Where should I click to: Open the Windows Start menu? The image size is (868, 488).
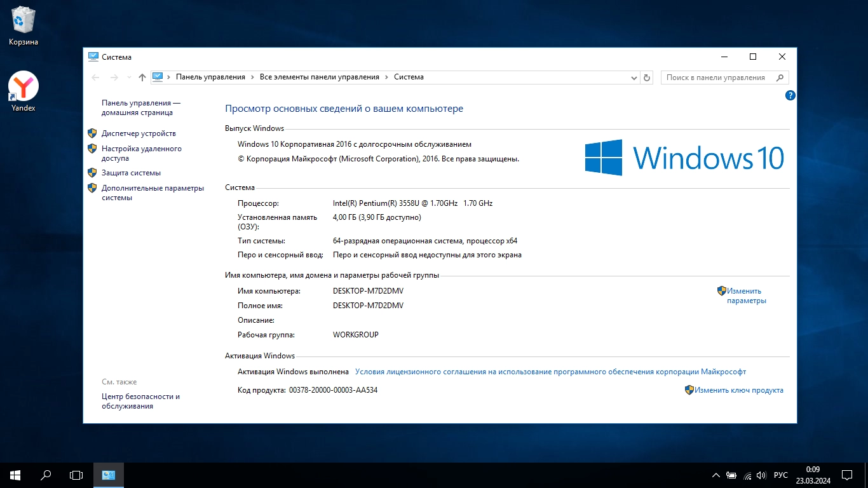click(x=15, y=475)
